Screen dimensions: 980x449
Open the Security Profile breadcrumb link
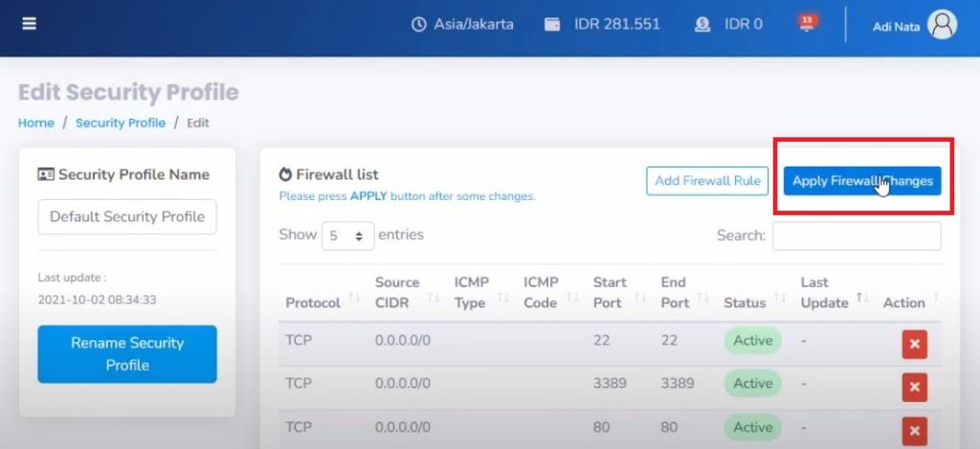(x=121, y=123)
